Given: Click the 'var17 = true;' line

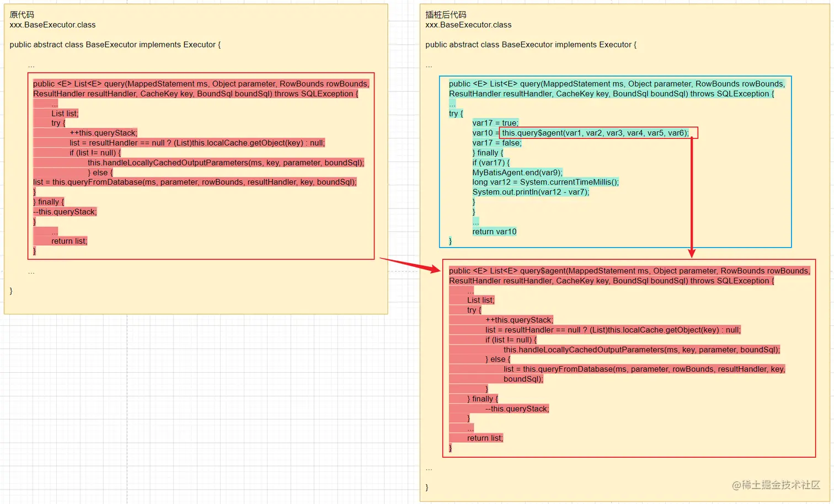Looking at the screenshot, I should click(x=495, y=123).
